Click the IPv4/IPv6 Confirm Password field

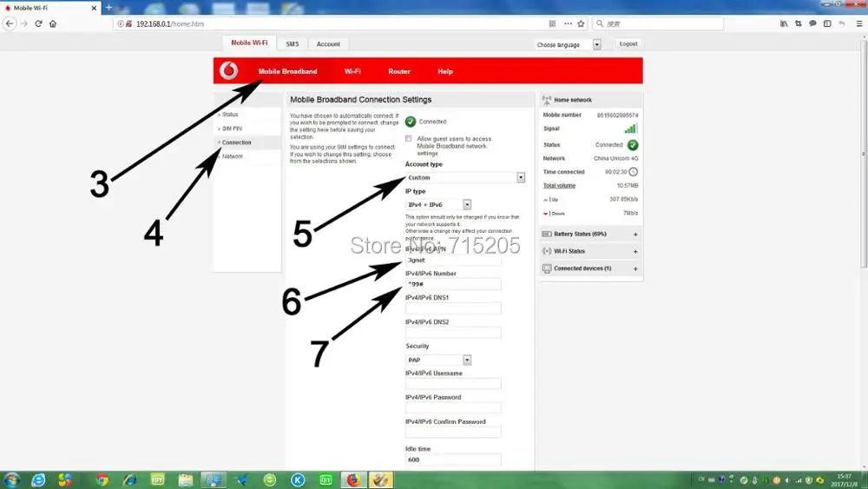453,433
